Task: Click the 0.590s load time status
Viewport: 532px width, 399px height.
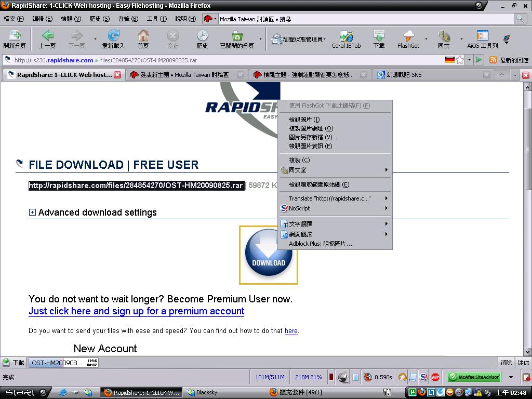Action: pos(383,377)
